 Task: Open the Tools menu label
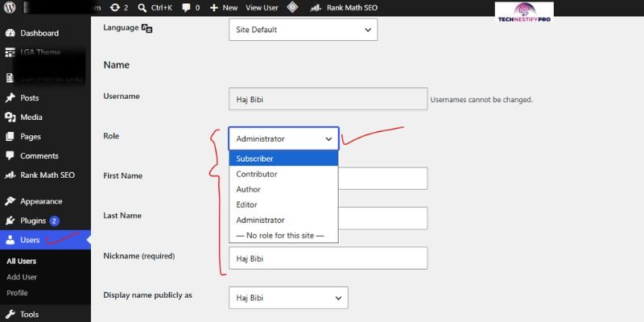tap(30, 314)
